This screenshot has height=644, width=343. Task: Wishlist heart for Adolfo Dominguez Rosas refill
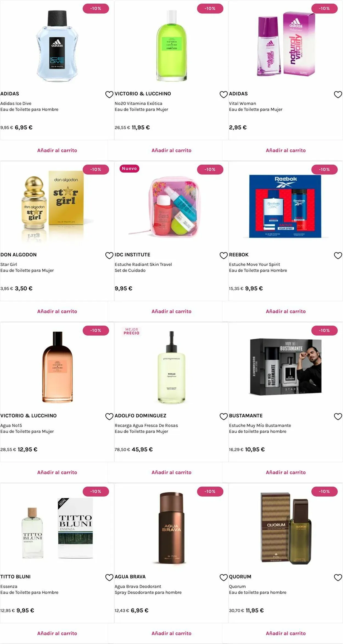pos(224,417)
